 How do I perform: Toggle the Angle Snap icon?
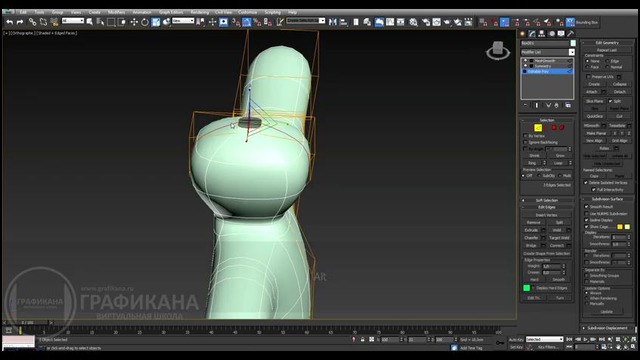tap(247, 22)
